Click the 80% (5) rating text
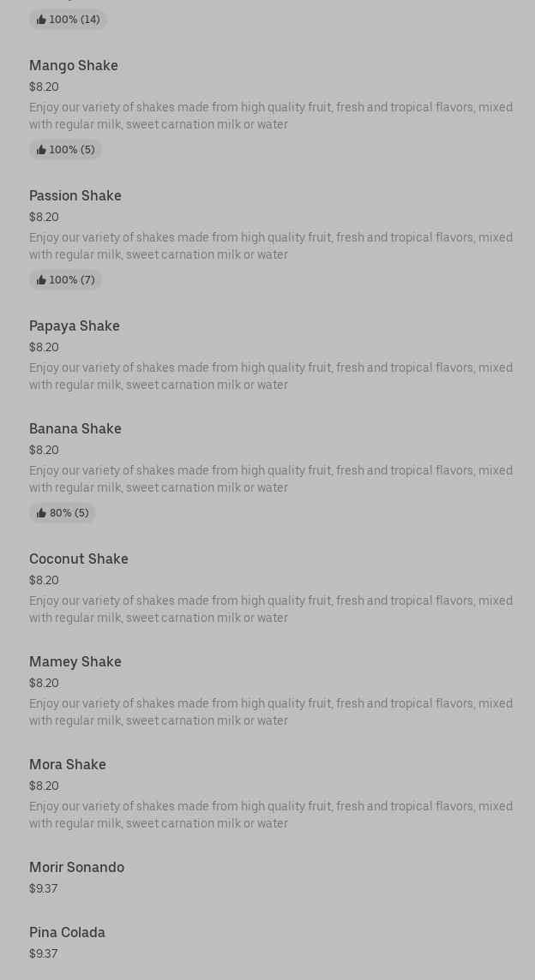535x980 pixels. (x=69, y=513)
